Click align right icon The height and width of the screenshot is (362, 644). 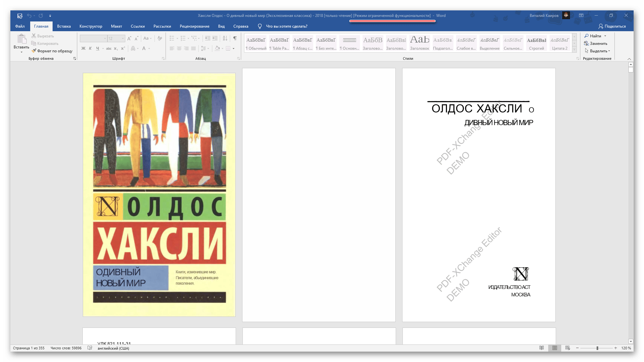point(186,48)
